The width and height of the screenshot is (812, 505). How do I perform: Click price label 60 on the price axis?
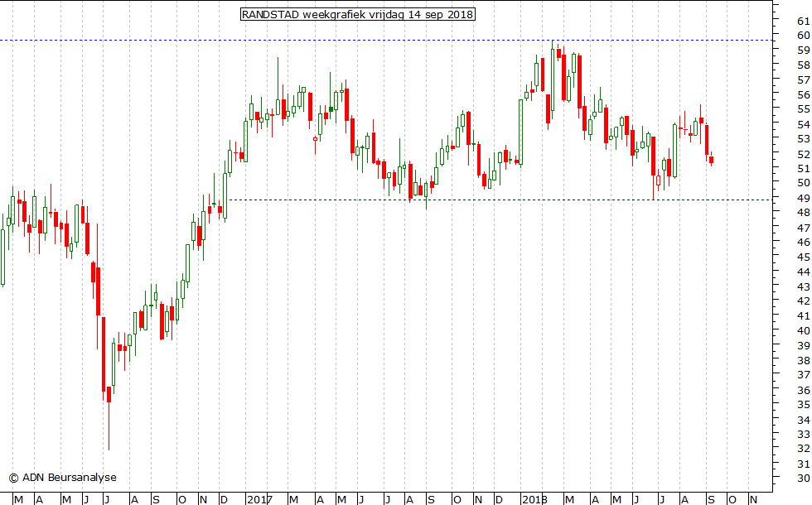pyautogui.click(x=803, y=36)
